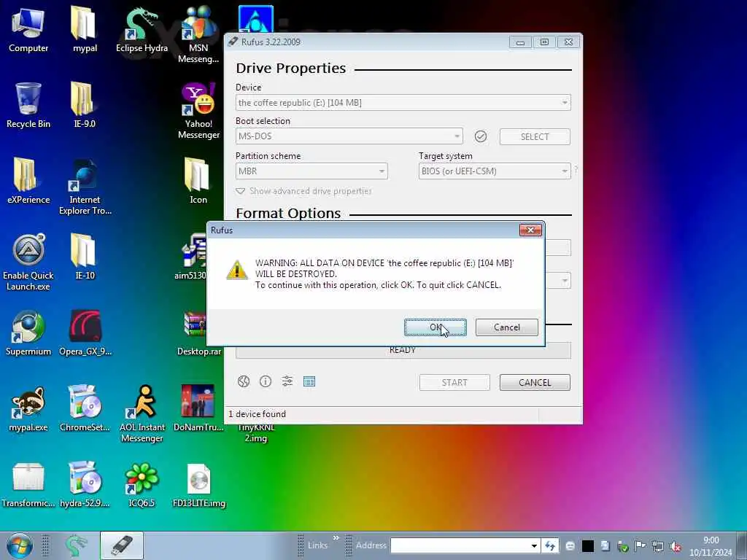Select the ICQ6.5 flower shortcut
The height and width of the screenshot is (560, 747).
[142, 484]
